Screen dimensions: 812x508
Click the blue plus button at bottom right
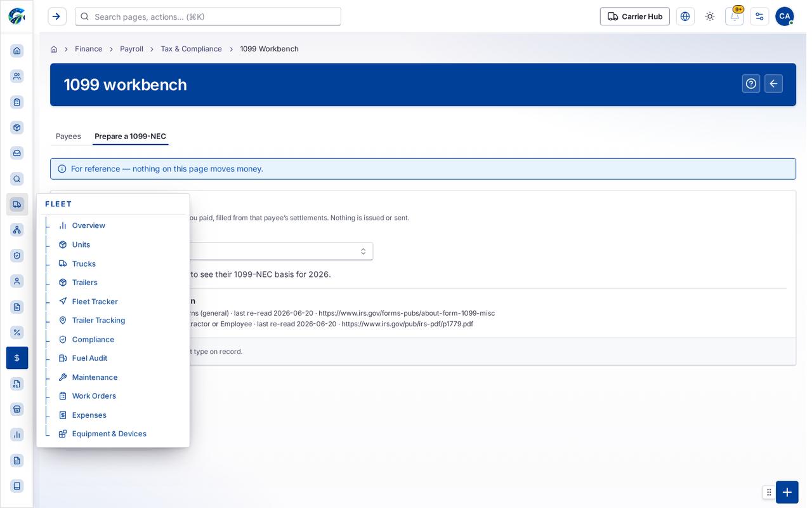click(x=787, y=492)
